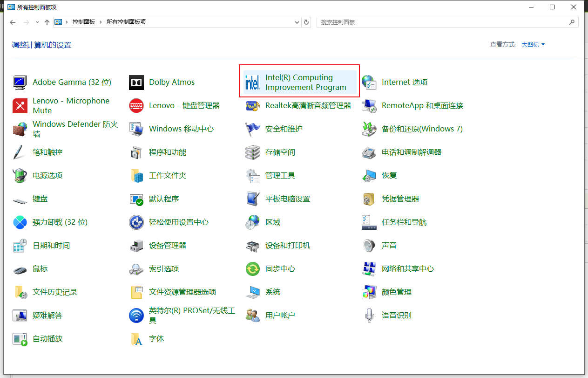Expand the 查看方式 大图标 dropdown

point(533,45)
